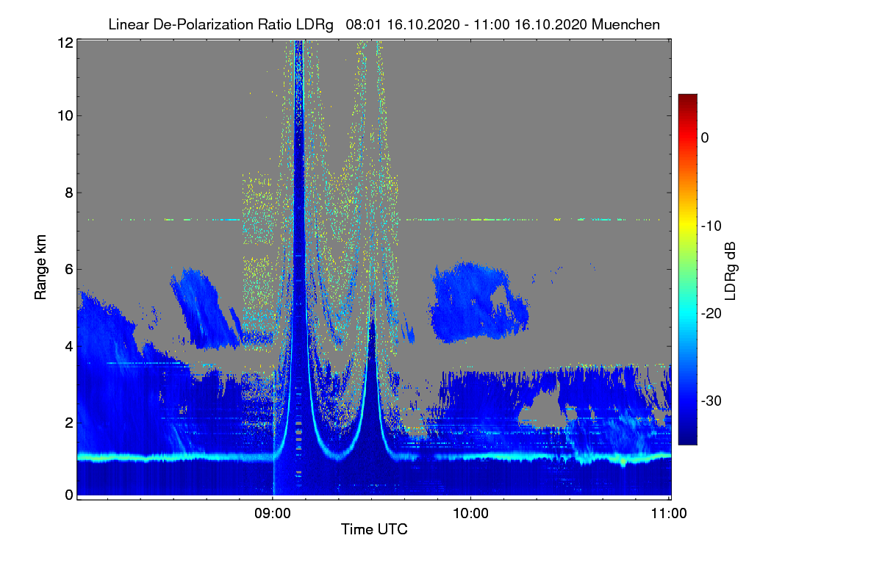Click the yellow band of the colorbar

click(687, 226)
